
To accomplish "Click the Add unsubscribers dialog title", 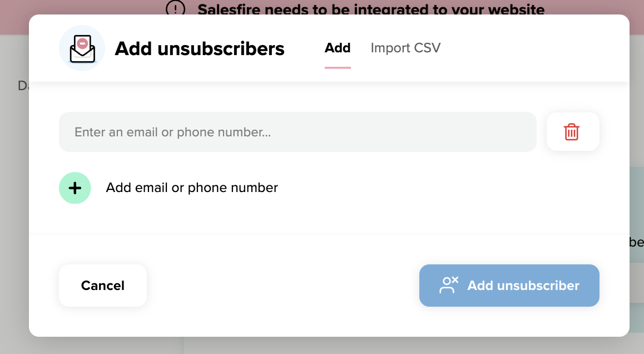I will [x=199, y=49].
